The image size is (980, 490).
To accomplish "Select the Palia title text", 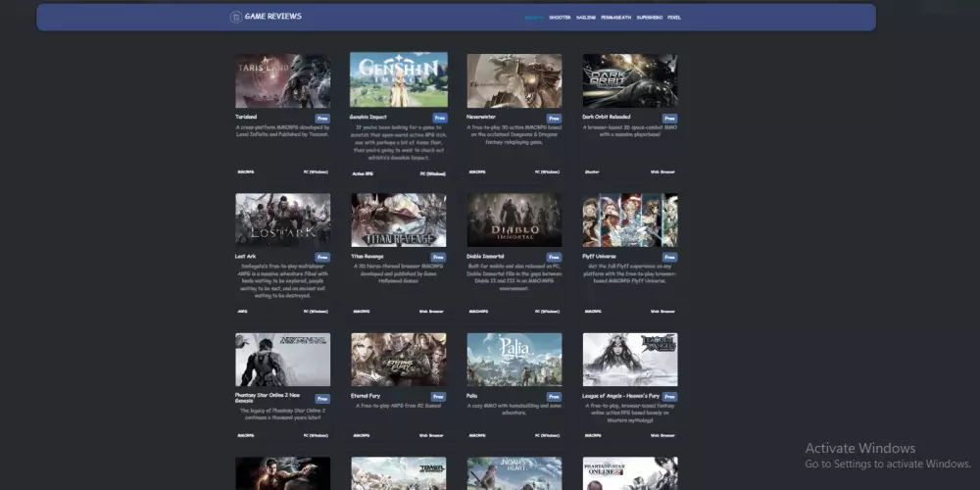I will pyautogui.click(x=472, y=396).
